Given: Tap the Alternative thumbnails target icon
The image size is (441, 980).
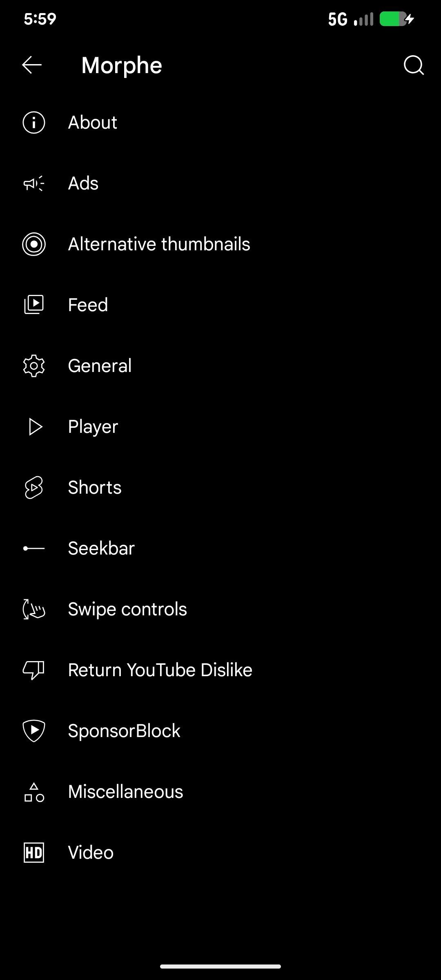Looking at the screenshot, I should point(34,244).
